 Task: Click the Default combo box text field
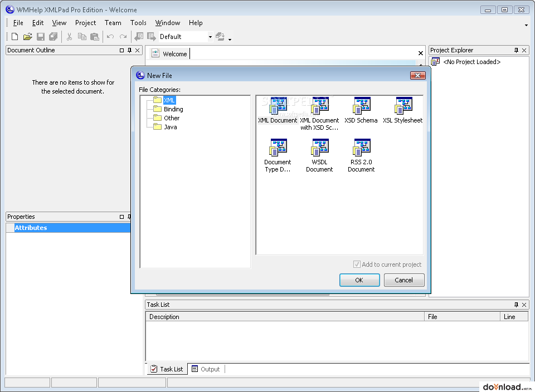coord(183,37)
